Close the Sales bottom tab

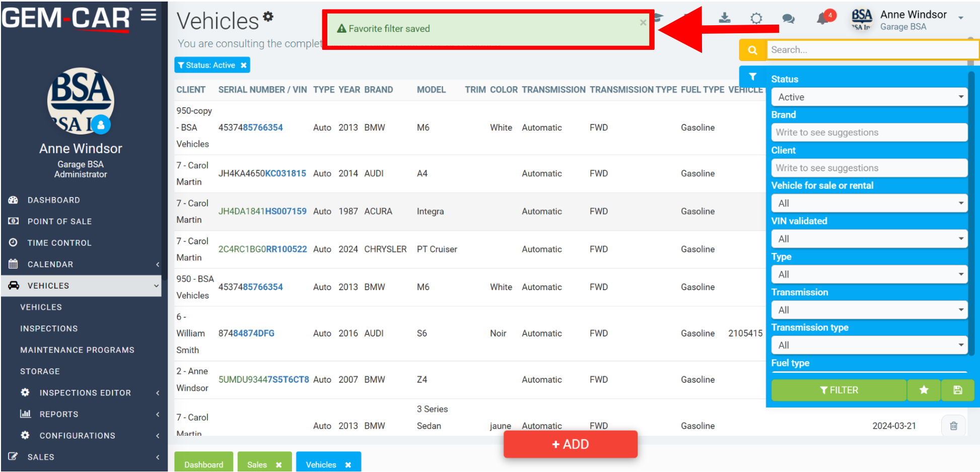click(x=278, y=465)
